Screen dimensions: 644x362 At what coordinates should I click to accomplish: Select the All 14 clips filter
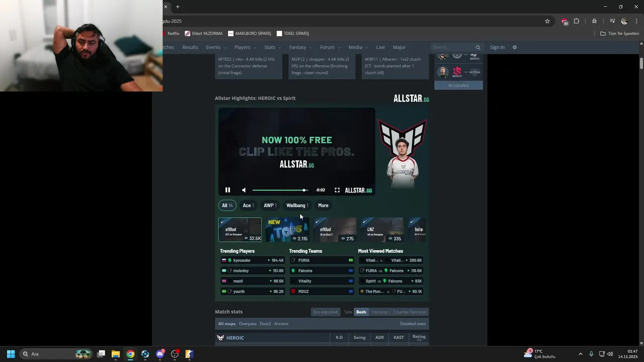tap(227, 205)
